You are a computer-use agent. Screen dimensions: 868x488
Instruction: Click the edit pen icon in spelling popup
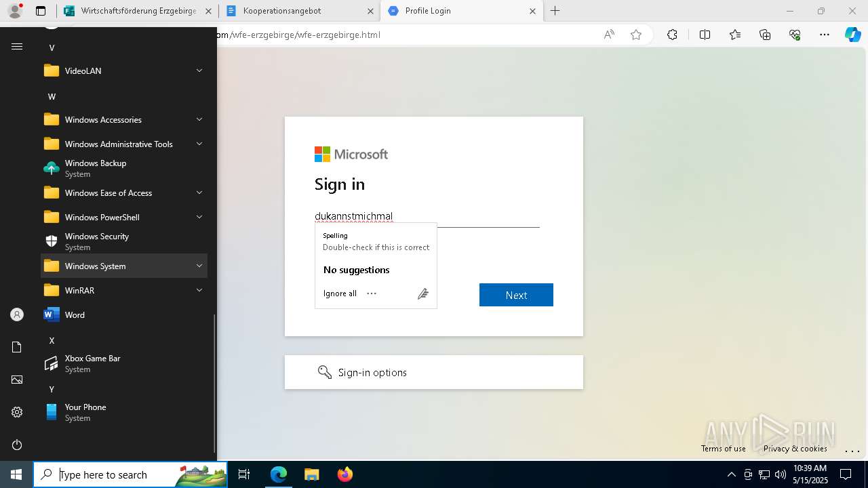click(422, 293)
